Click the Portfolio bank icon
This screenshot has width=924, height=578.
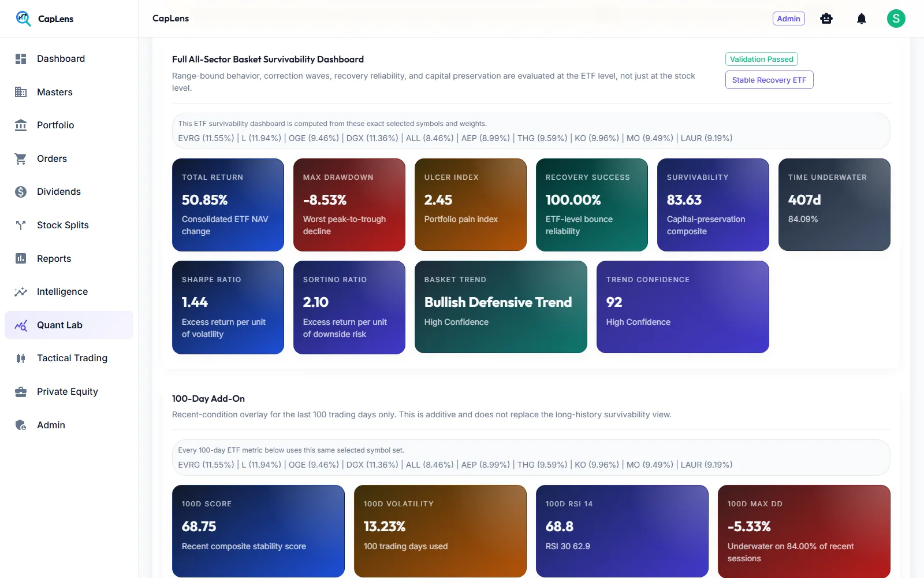(x=21, y=125)
